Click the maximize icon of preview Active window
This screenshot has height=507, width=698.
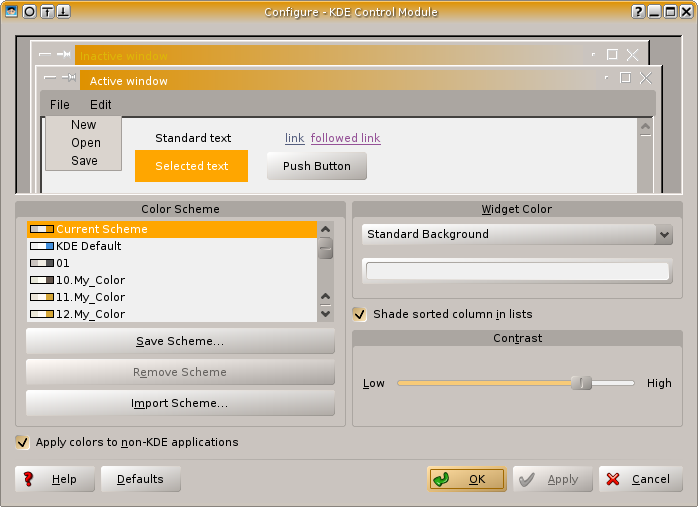625,78
